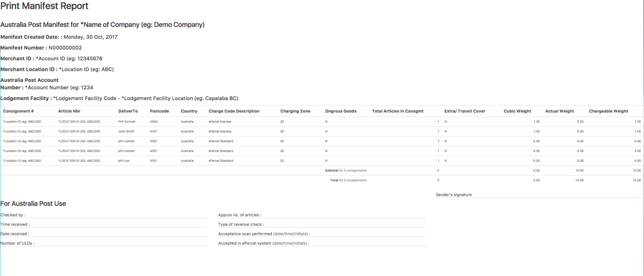Image resolution: width=644 pixels, height=276 pixels.
Task: Select the phil con recipient cell
Action: click(124, 161)
